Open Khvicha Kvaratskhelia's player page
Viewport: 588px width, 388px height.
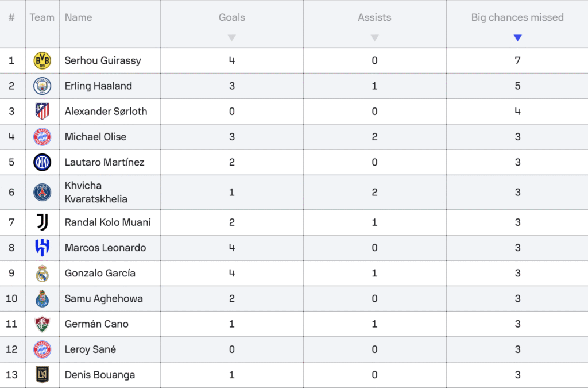click(96, 192)
